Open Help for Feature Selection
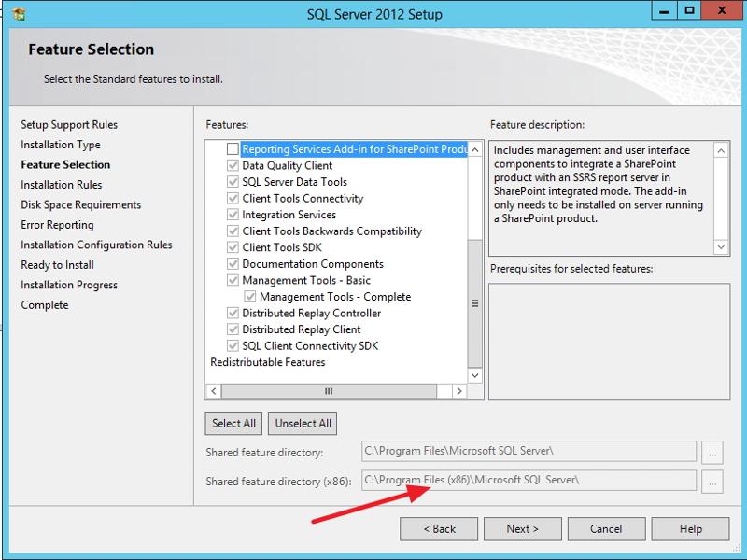This screenshot has width=747, height=560. click(690, 528)
